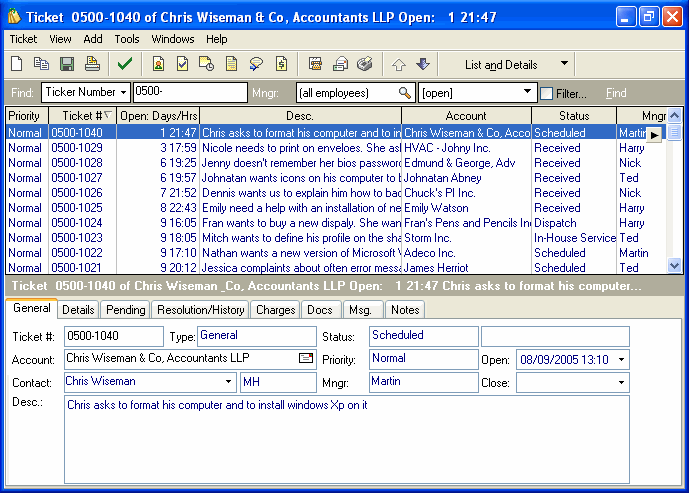Image resolution: width=689 pixels, height=493 pixels.
Task: Open the [open] status filter dropdown
Action: tap(528, 93)
